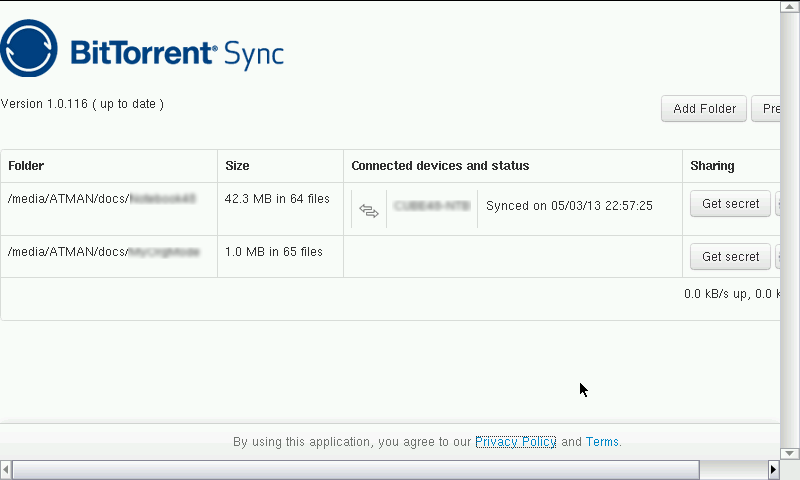This screenshot has height=480, width=800.
Task: Open the Terms link
Action: click(602, 442)
